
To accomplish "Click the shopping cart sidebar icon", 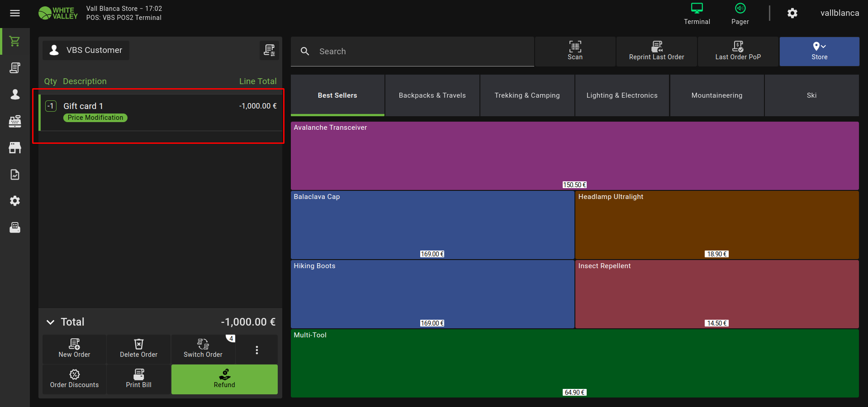I will [x=15, y=42].
